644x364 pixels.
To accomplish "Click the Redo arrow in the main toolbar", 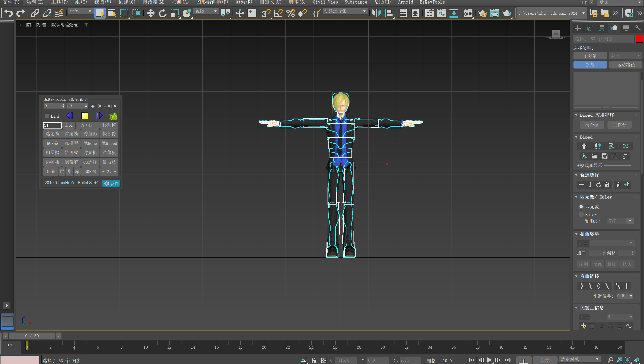I will pos(21,13).
